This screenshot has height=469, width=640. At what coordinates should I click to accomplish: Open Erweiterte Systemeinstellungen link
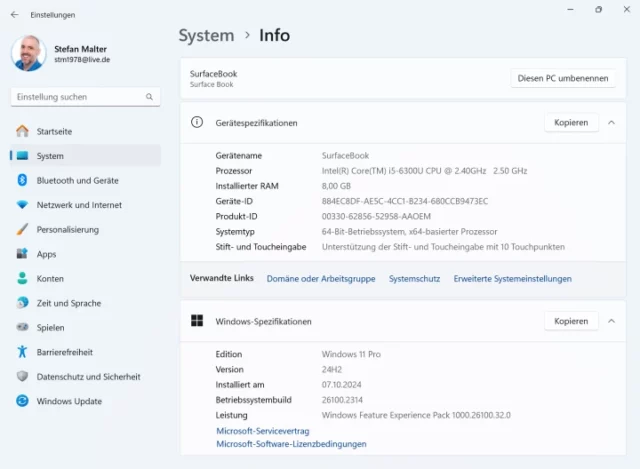pos(513,279)
